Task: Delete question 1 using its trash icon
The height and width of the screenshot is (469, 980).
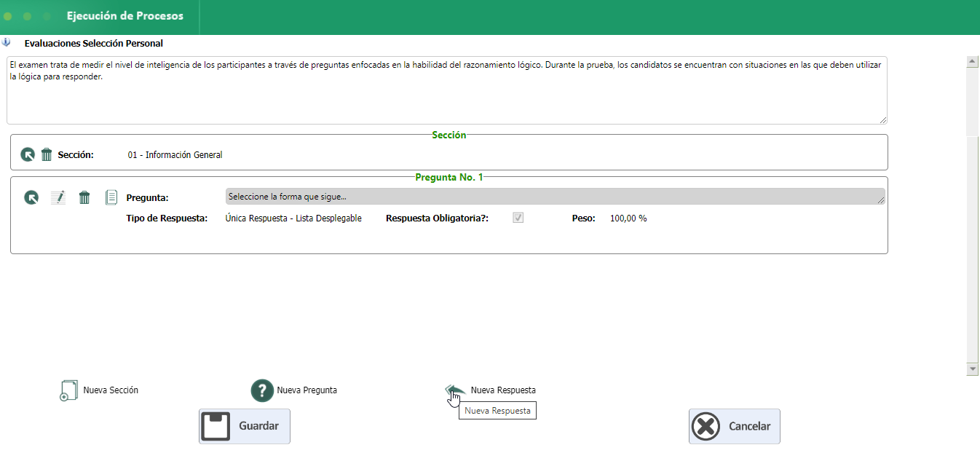Action: click(84, 197)
